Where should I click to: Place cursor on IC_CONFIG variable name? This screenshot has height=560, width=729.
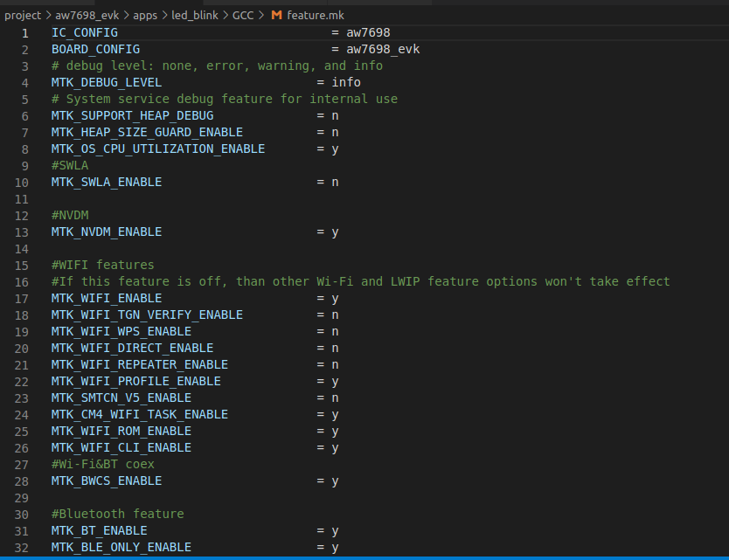click(x=84, y=33)
